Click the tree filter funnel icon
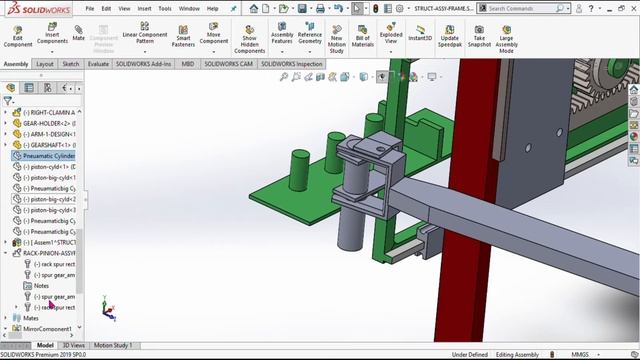Screen dimensions: 640x360 [8, 100]
